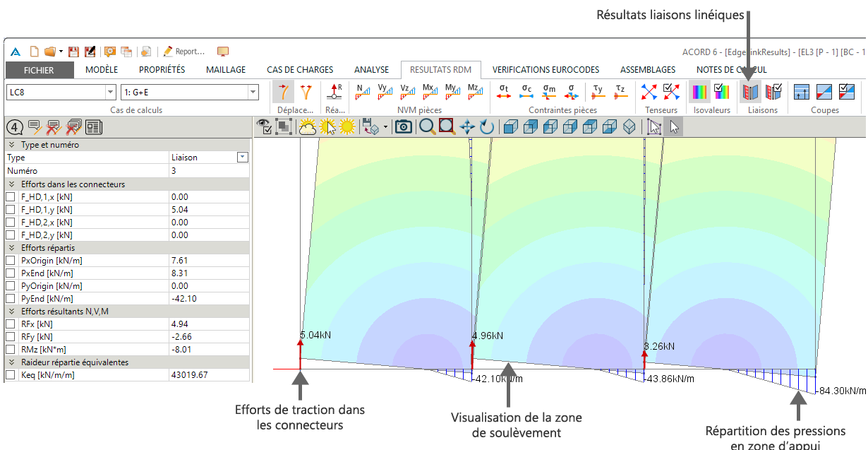This screenshot has height=450, width=868.
Task: Click the first Coupes section icon
Action: (802, 91)
